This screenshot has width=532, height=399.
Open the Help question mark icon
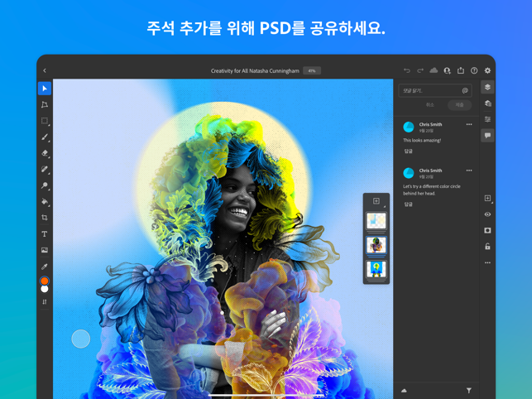click(474, 70)
